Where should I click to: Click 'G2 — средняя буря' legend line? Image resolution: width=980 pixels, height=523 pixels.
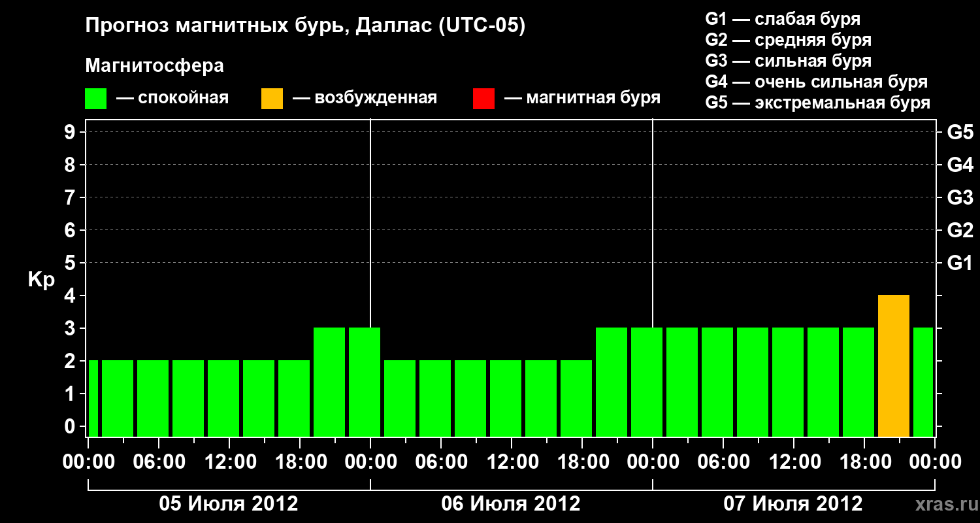click(x=788, y=40)
